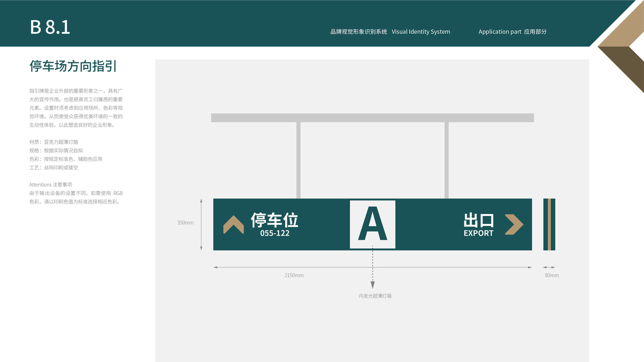Click the 350mm height dimension label
This screenshot has width=644, height=362.
tap(185, 222)
